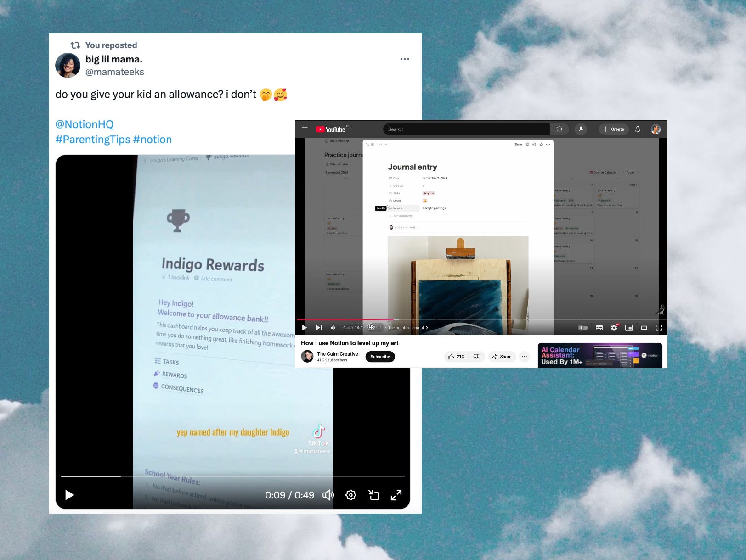Switch YouTube player to miniplayer
The image size is (746, 560).
(x=629, y=328)
